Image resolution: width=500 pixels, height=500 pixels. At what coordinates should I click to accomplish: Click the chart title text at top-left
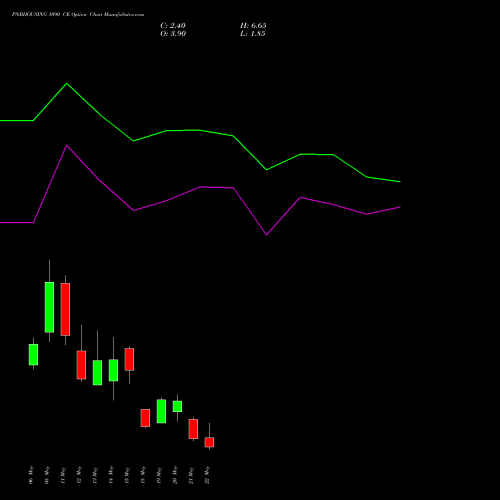pyautogui.click(x=78, y=15)
